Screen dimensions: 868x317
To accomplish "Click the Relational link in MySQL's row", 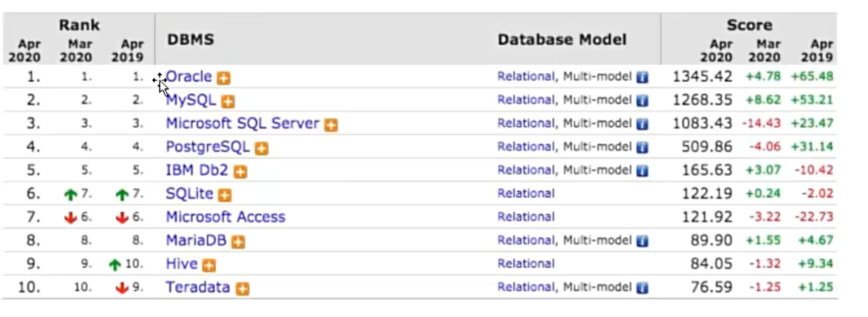I will 526,100.
